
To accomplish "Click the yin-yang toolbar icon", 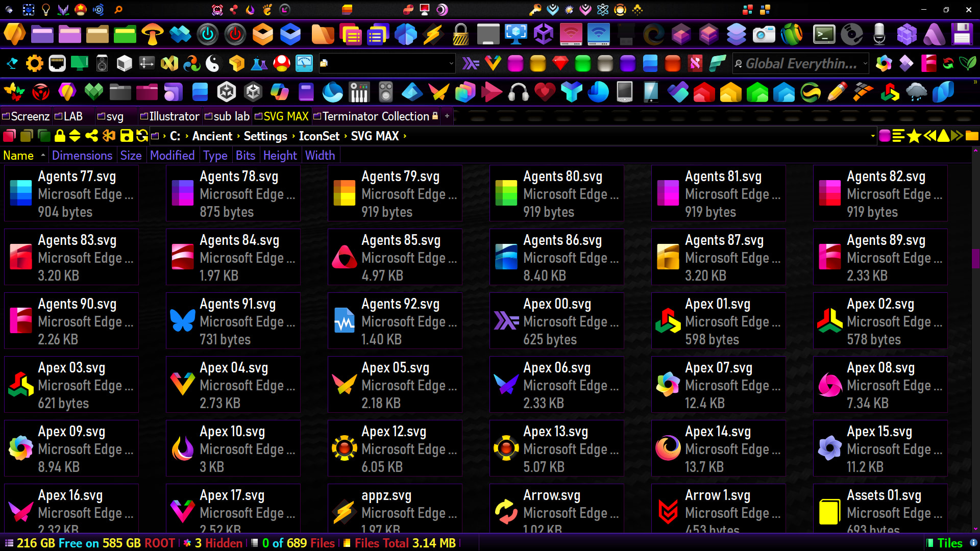I will [x=212, y=64].
